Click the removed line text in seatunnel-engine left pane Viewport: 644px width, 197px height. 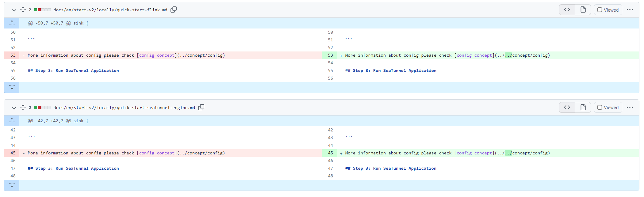(126, 153)
